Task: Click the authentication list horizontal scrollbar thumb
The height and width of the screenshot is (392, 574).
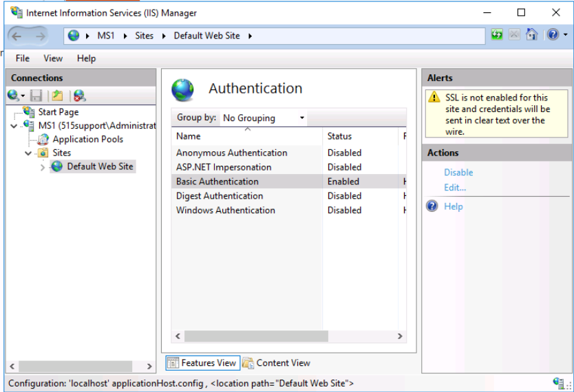Action: 256,336
